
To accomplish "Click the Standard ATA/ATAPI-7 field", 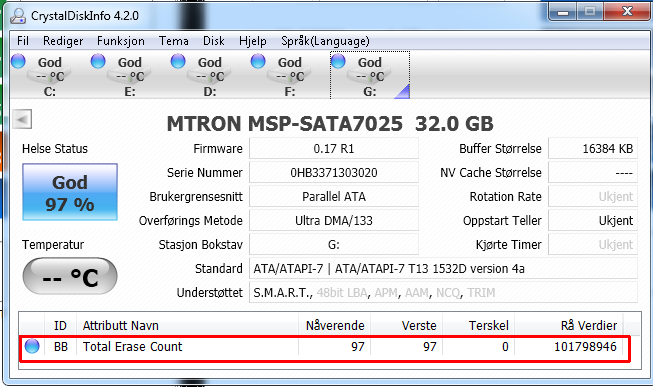I will 443,269.
